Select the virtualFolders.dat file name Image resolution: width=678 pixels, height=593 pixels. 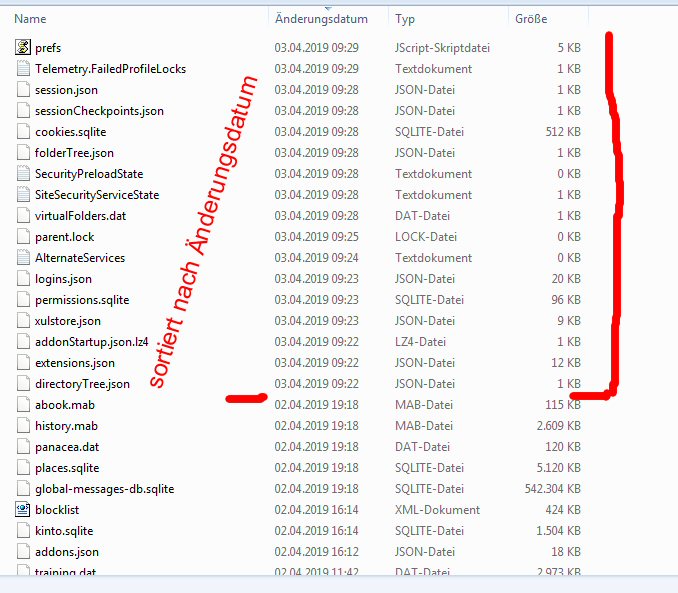tap(80, 216)
